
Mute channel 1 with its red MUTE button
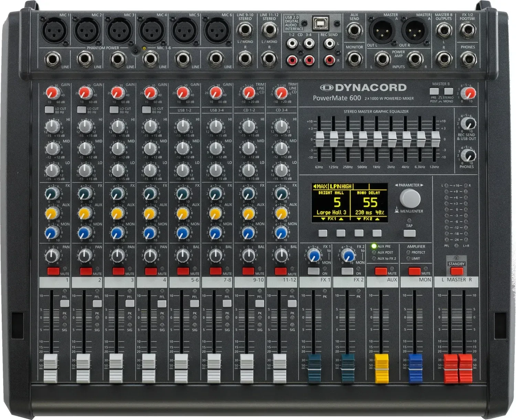click(53, 271)
